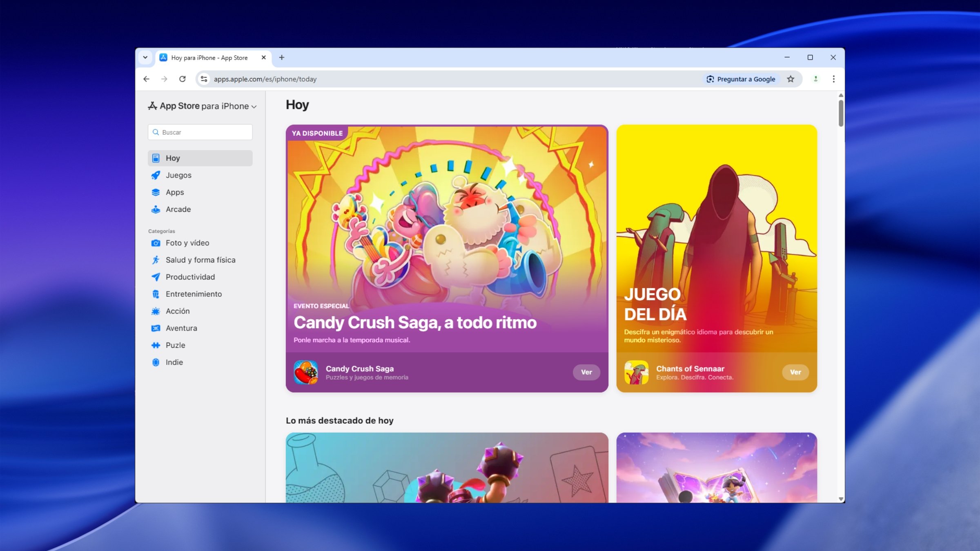Image resolution: width=980 pixels, height=551 pixels.
Task: Open the Apps section
Action: click(176, 192)
